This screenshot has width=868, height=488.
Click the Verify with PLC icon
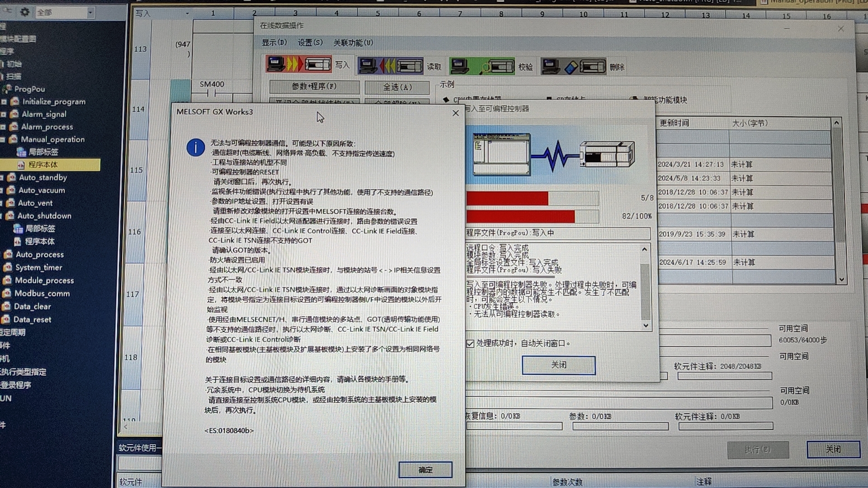click(x=482, y=67)
